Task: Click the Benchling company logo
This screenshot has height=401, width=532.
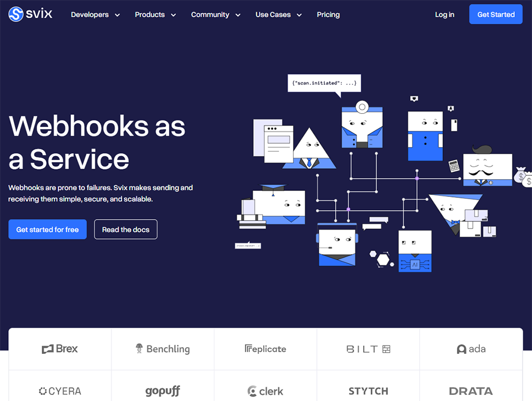Action: tap(162, 349)
